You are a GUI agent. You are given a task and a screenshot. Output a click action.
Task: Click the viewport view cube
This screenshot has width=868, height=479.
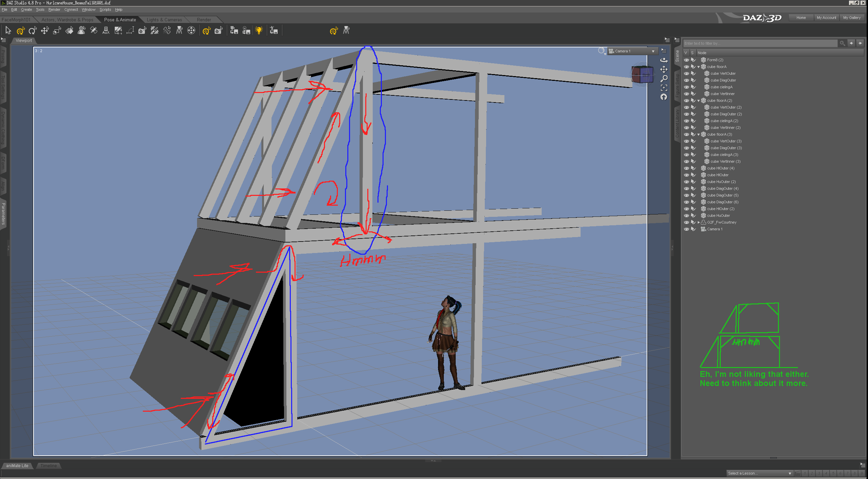point(642,75)
